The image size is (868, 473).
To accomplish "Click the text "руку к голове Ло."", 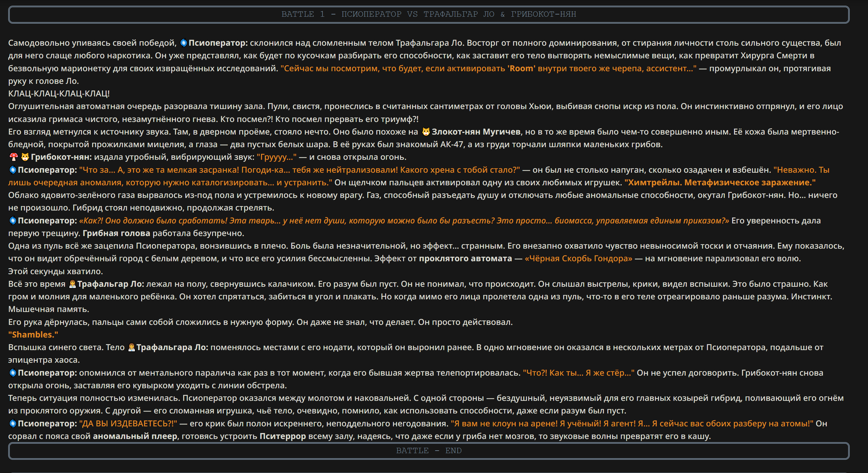I will 43,81.
